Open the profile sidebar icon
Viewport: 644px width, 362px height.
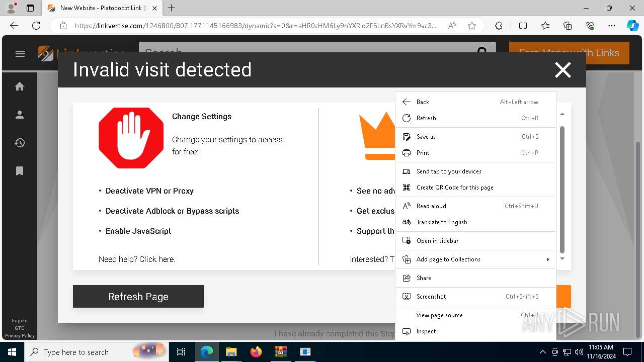tap(20, 115)
